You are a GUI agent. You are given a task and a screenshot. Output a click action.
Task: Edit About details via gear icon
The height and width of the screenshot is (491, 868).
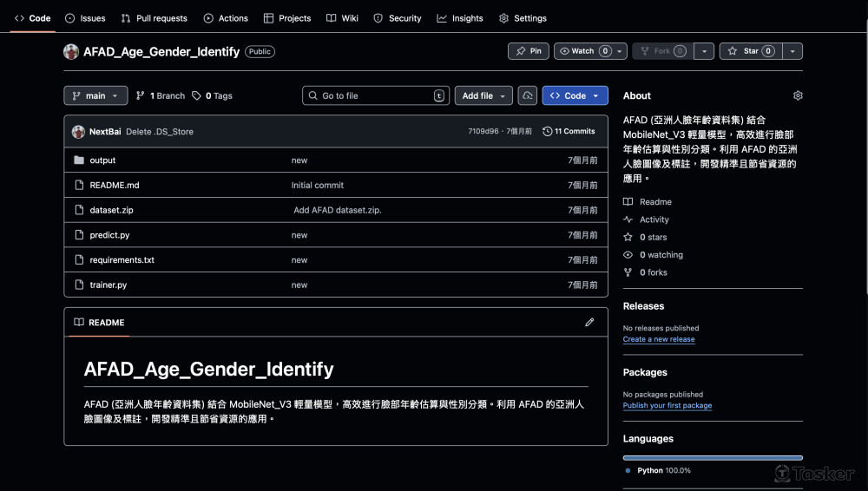(798, 95)
